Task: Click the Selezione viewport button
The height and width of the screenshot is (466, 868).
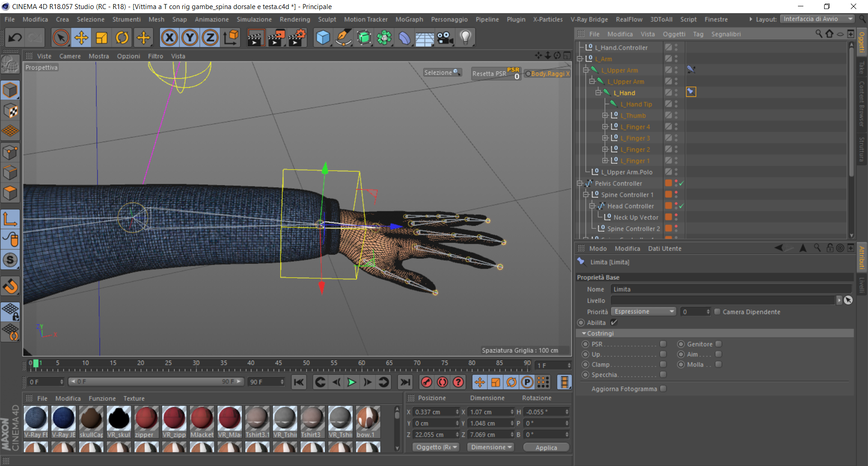Action: (442, 72)
